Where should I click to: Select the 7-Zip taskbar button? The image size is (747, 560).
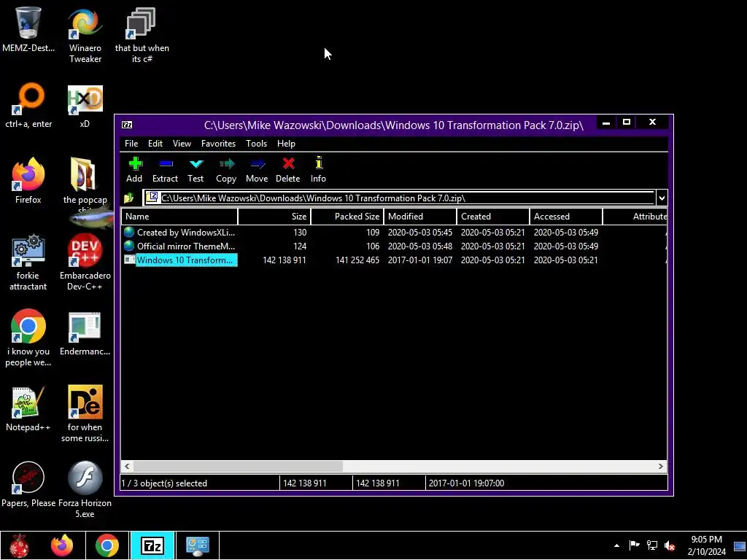click(152, 545)
